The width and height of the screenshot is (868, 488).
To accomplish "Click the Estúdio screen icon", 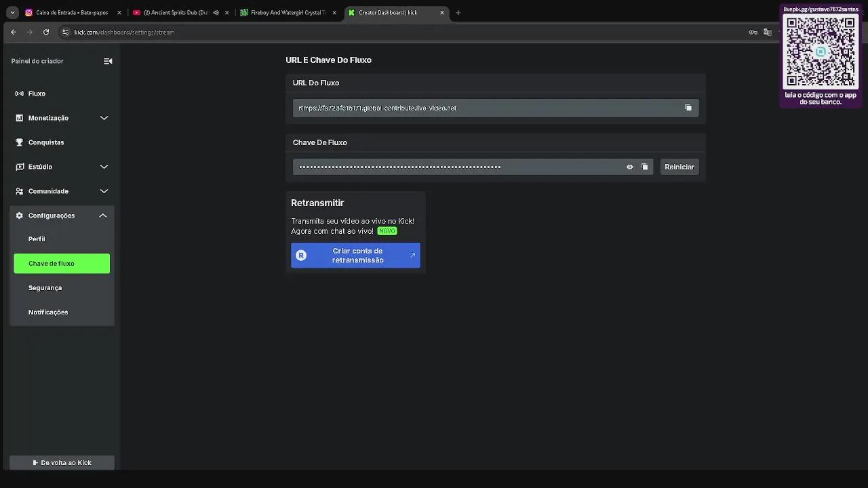I will (19, 167).
